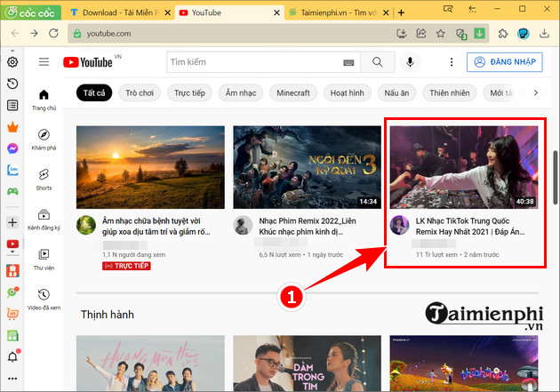Open Kênh đăng ký subscriptions
This screenshot has width=560, height=392.
(x=44, y=220)
